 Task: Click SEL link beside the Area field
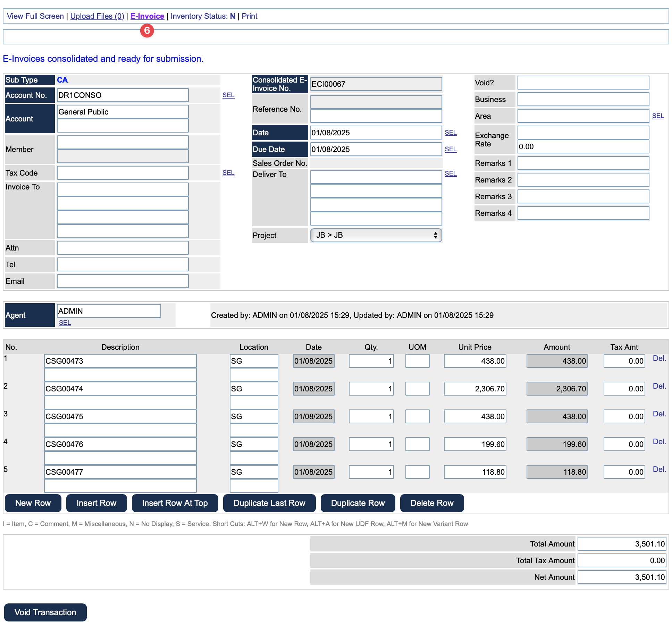click(658, 116)
